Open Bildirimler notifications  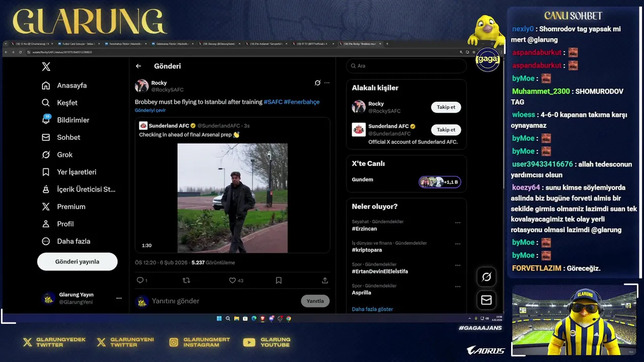pyautogui.click(x=65, y=120)
